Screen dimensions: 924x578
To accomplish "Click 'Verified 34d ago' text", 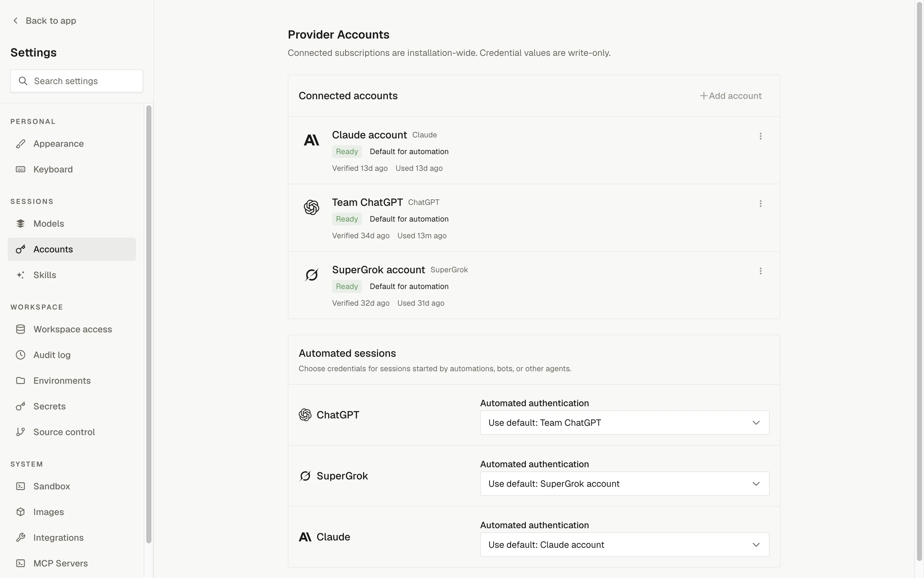I will pyautogui.click(x=361, y=236).
